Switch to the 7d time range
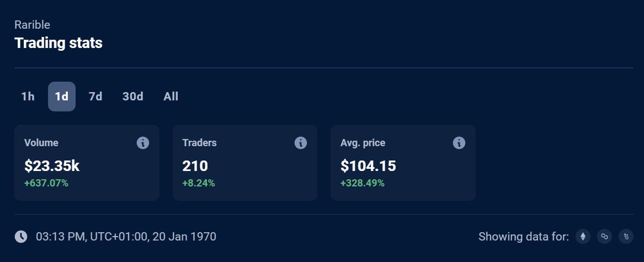This screenshot has height=262, width=644. tap(95, 97)
